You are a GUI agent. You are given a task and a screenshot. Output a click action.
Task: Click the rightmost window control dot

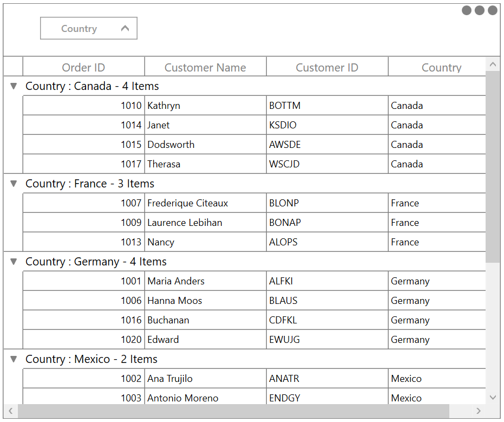(x=492, y=10)
